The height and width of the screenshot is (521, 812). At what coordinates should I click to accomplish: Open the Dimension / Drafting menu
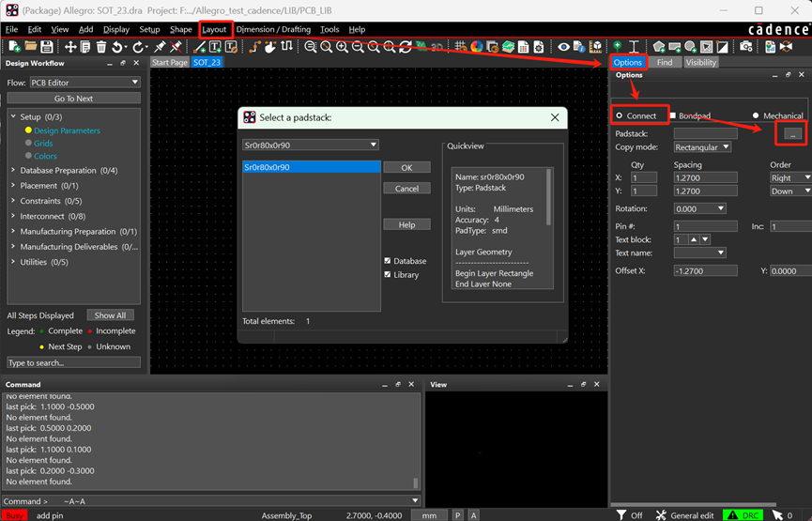click(x=273, y=29)
